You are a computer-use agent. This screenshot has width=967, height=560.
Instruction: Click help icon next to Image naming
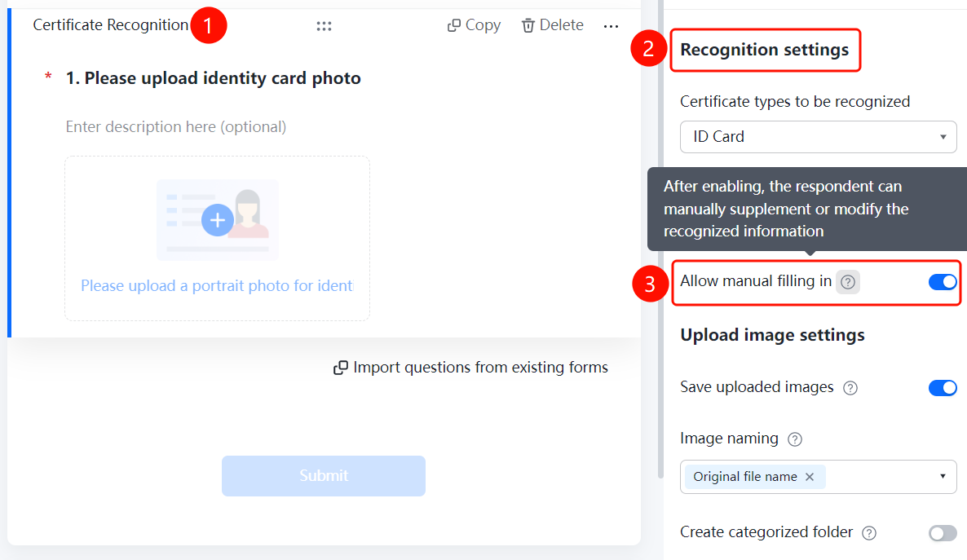click(x=795, y=439)
